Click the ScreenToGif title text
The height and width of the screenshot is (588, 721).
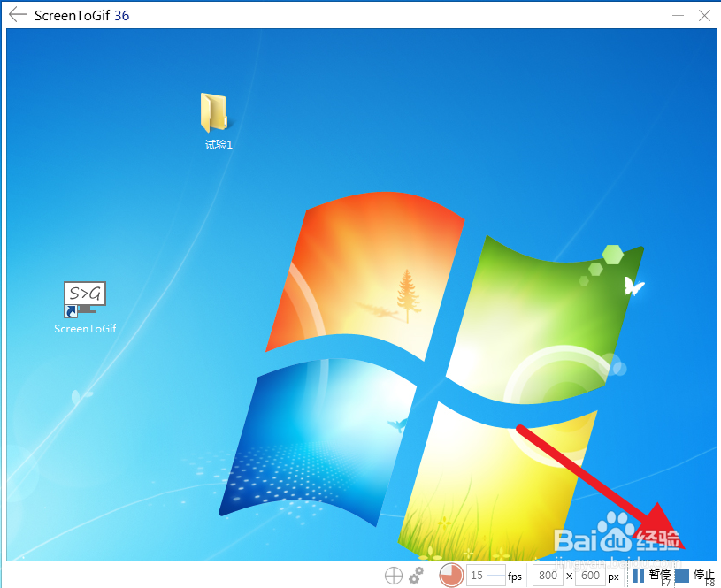pos(73,16)
